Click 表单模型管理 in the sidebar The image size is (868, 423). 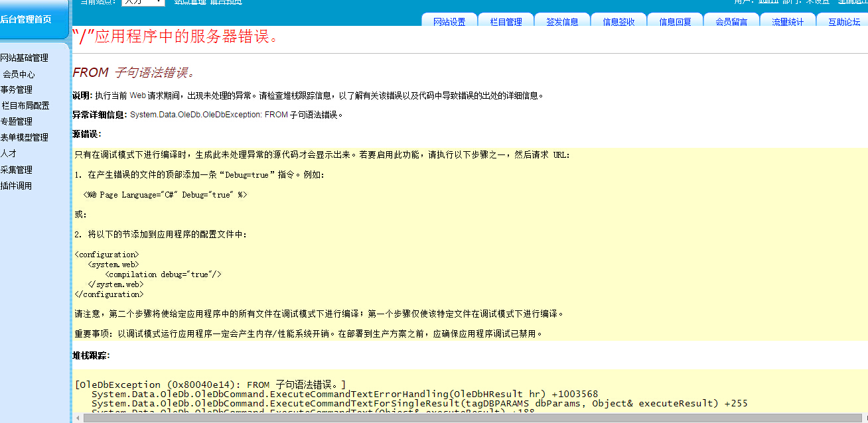pyautogui.click(x=25, y=137)
